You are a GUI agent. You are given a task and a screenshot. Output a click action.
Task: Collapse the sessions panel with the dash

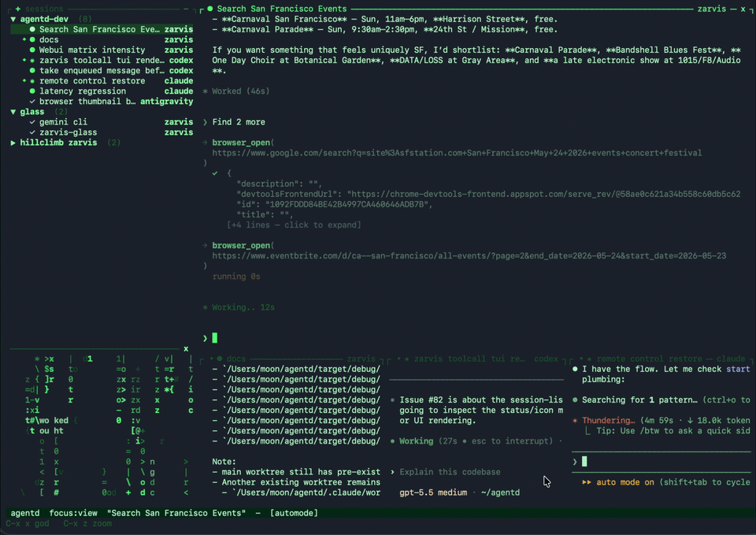tap(186, 9)
